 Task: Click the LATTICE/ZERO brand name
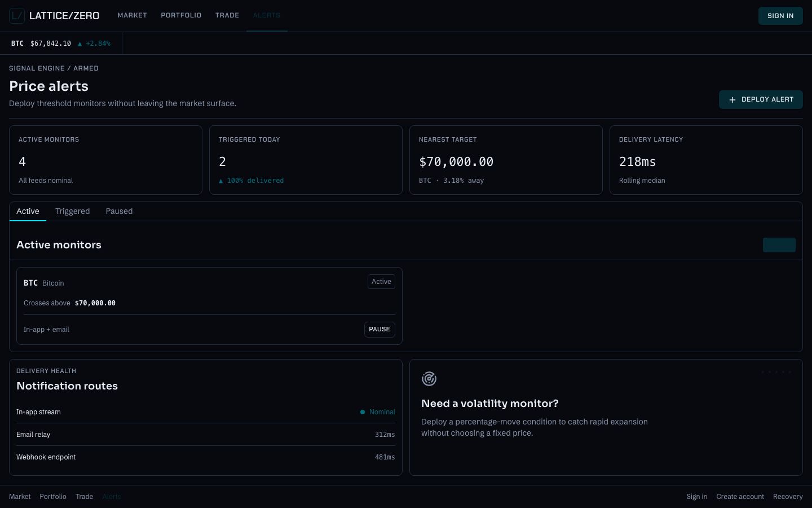[x=64, y=16]
